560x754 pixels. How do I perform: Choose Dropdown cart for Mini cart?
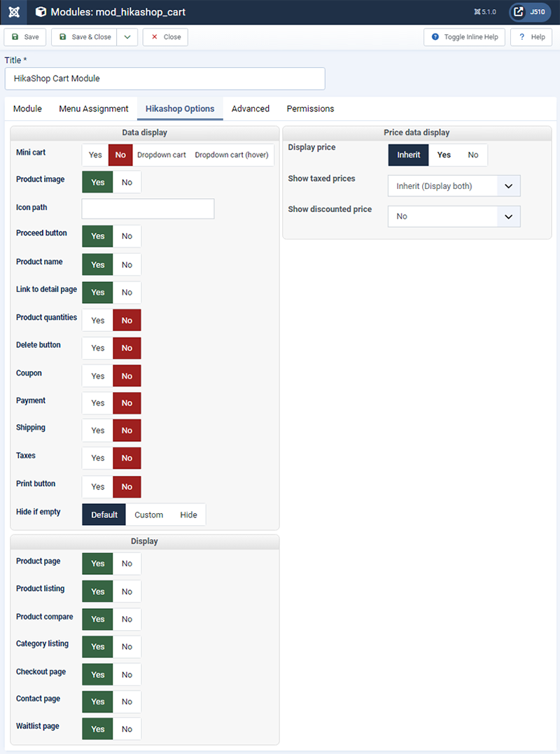pos(162,155)
